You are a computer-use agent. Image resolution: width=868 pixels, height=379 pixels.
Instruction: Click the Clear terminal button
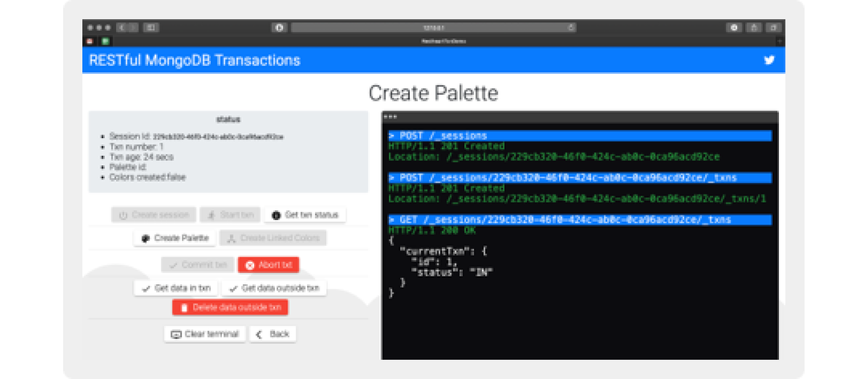(x=205, y=334)
